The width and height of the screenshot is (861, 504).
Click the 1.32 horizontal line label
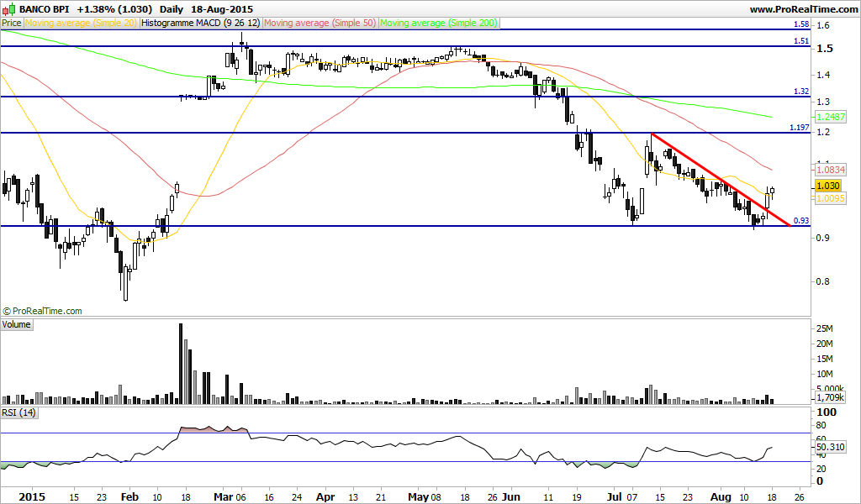coord(801,92)
